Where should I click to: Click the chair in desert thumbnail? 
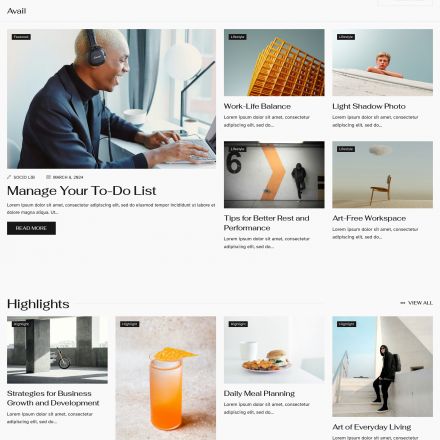click(x=382, y=174)
